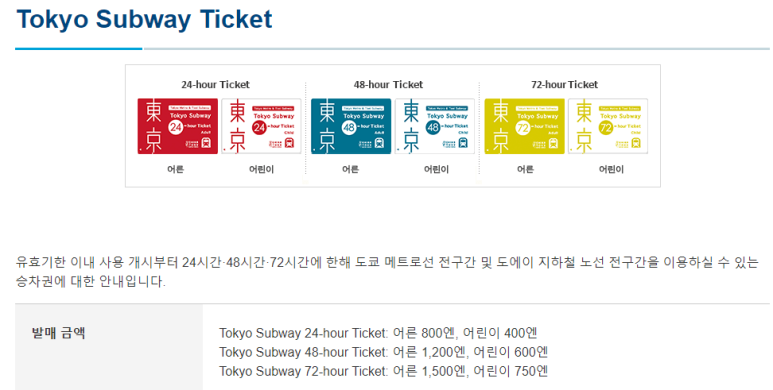
Task: Click the yellow 72-hour adult ticket image
Action: [525, 126]
